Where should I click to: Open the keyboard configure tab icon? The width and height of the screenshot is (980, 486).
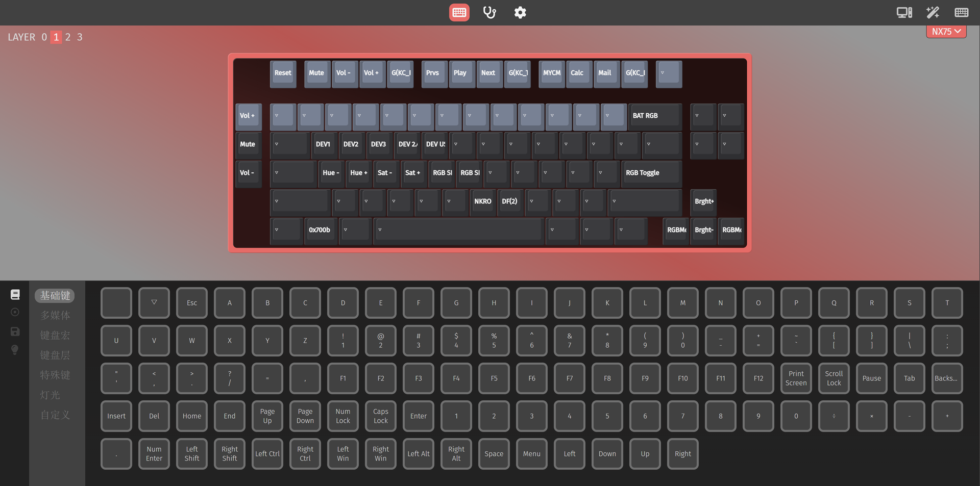point(459,13)
